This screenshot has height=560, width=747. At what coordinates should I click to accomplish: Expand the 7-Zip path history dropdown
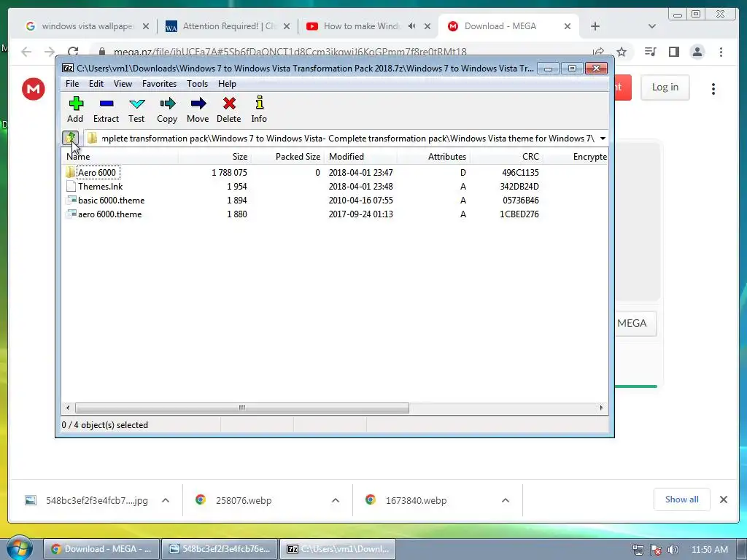(603, 139)
